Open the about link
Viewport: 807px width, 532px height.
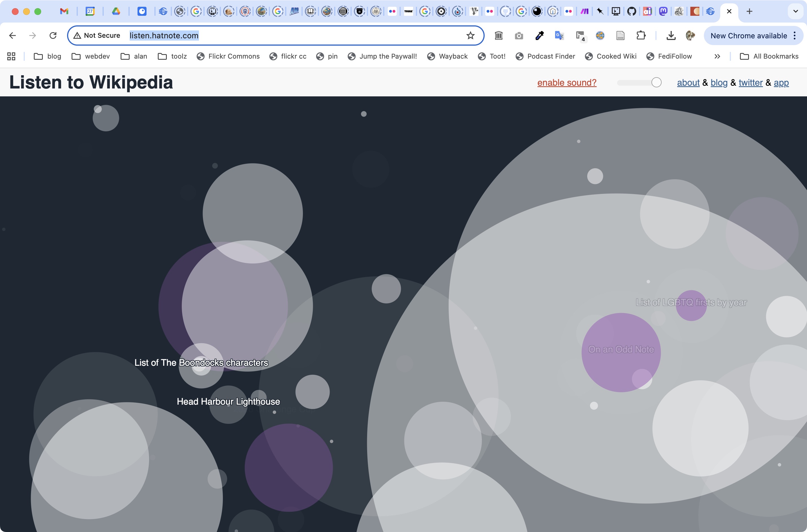tap(688, 83)
